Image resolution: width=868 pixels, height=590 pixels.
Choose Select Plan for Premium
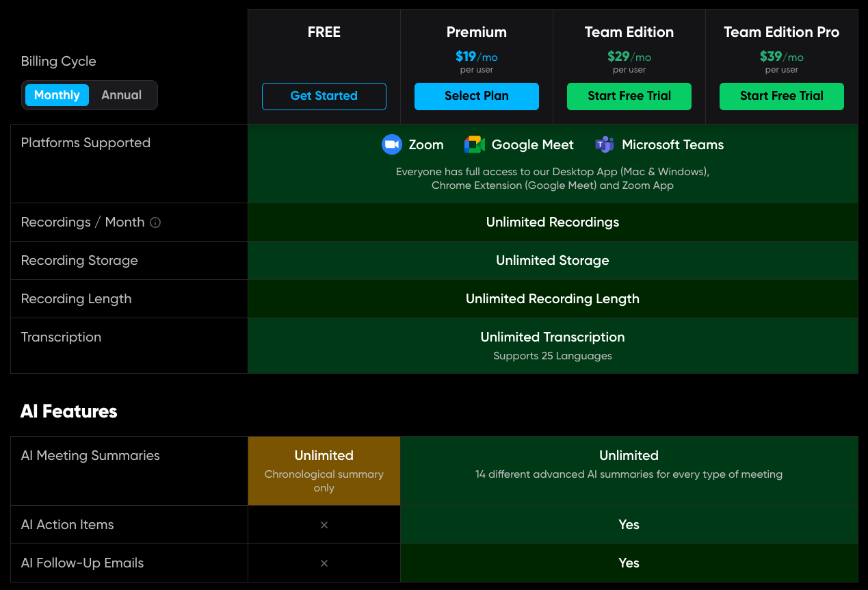[476, 97]
